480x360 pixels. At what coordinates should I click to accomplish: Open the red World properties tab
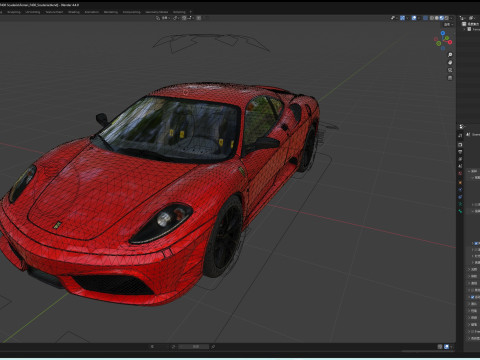[460, 173]
